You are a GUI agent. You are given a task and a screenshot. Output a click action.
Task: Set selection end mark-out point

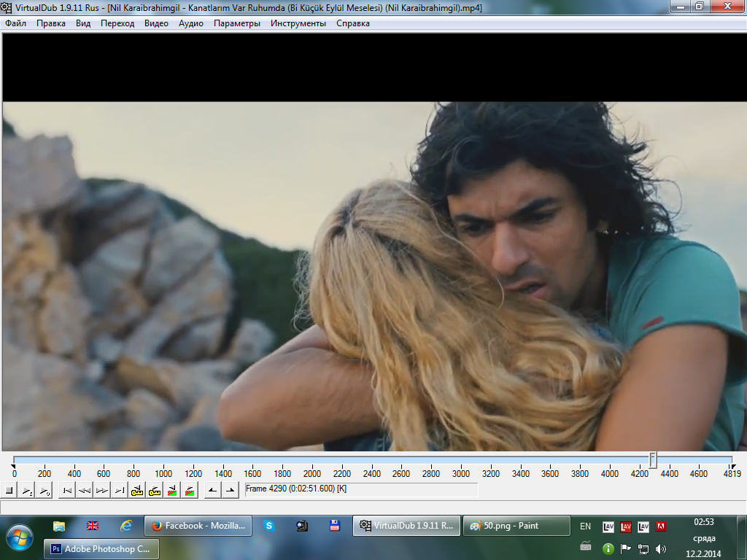click(x=230, y=491)
